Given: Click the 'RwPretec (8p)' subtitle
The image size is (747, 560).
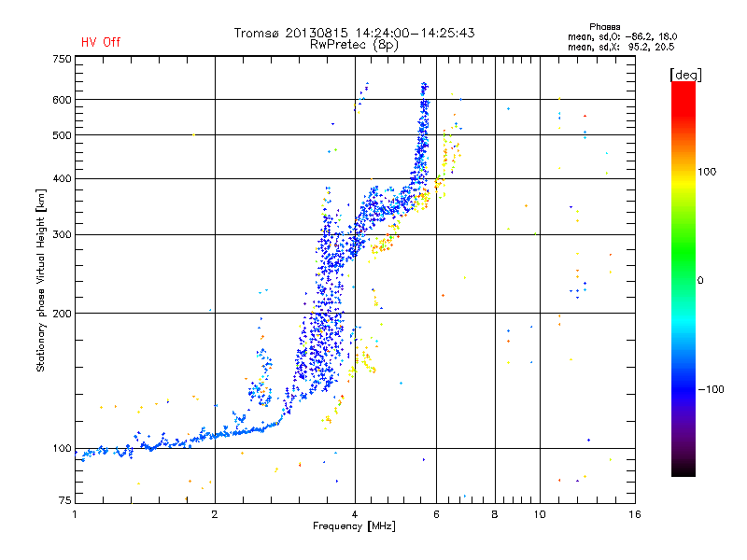Looking at the screenshot, I should tap(354, 45).
